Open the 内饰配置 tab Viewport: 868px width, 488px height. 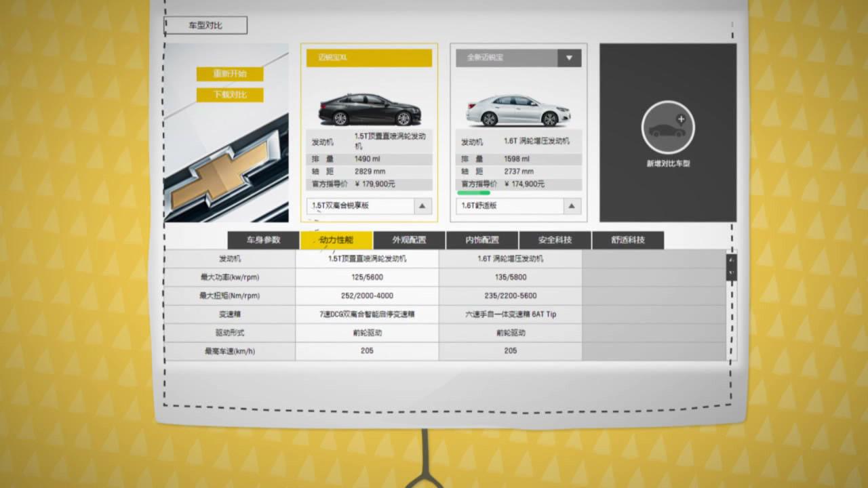pos(482,240)
